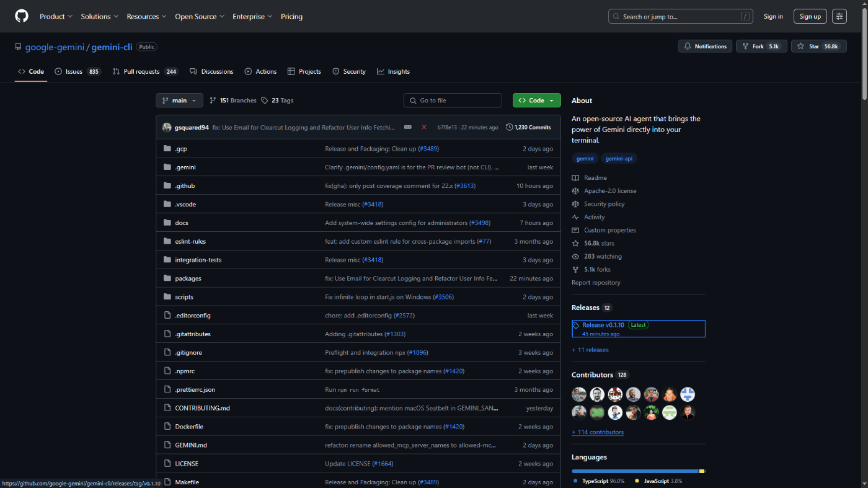
Task: Click the LICENSE file icon
Action: click(167, 464)
